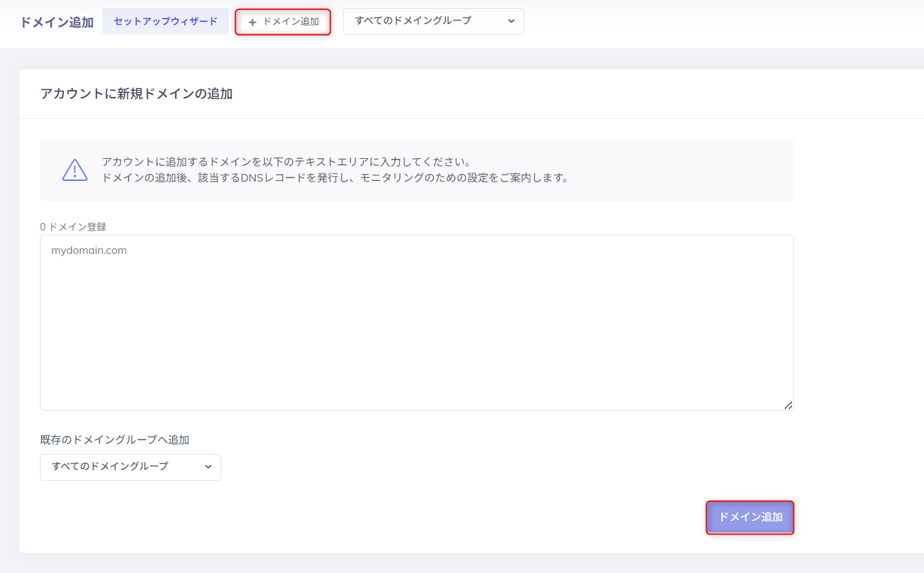
Task: Click the ドメイン追加 page title
Action: pos(56,22)
